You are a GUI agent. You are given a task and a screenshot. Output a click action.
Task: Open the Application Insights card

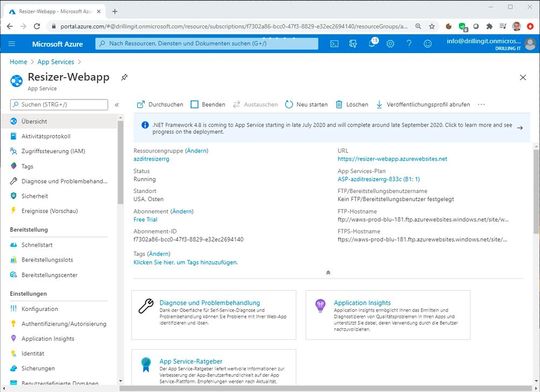click(x=388, y=314)
